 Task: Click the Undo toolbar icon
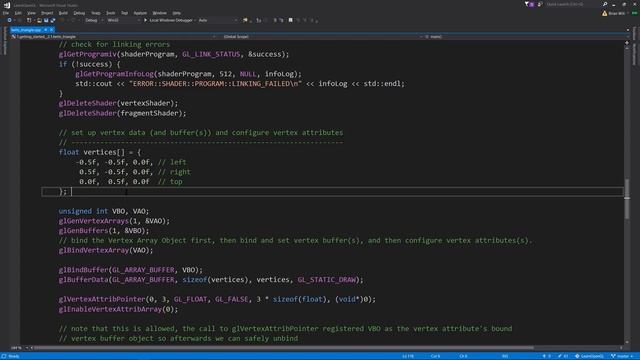click(62, 20)
